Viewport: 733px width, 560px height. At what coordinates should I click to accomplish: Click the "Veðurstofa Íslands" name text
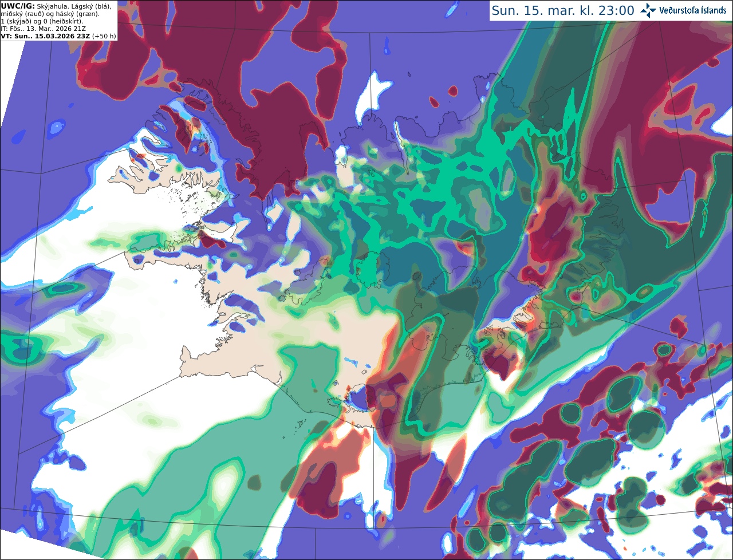pos(693,10)
